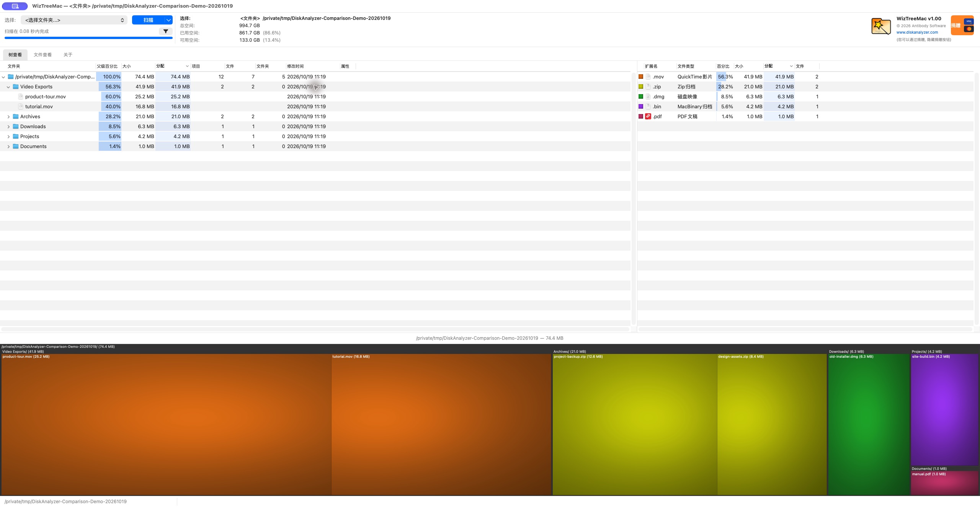Collapse the root /private/tmp folder row
The width and height of the screenshot is (980, 507).
point(3,77)
